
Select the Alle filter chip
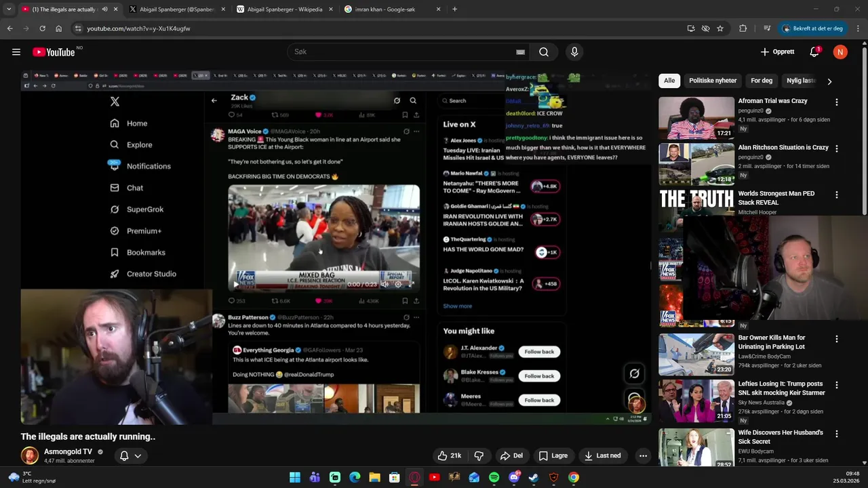pos(669,81)
